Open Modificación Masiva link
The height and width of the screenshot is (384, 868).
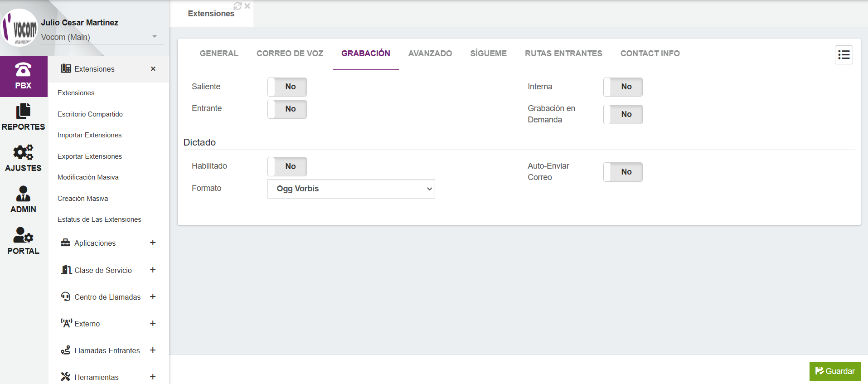coord(88,177)
